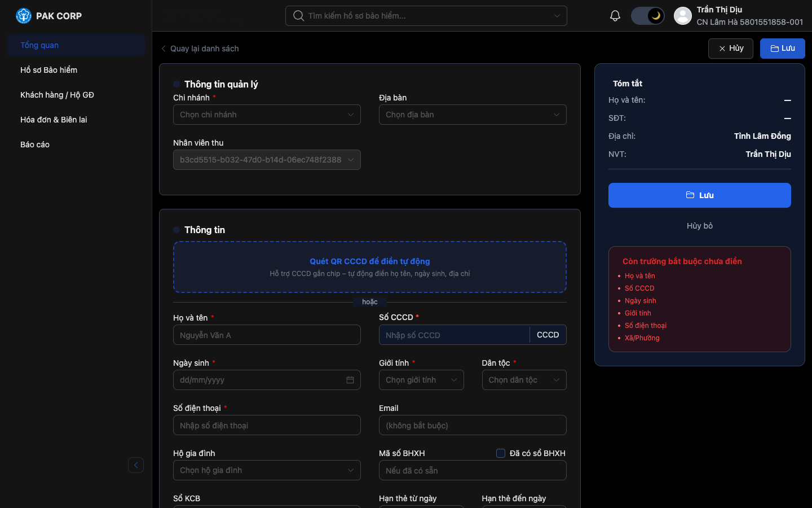Image resolution: width=812 pixels, height=508 pixels.
Task: Click Số điện thoại in the missing fields list
Action: (646, 326)
